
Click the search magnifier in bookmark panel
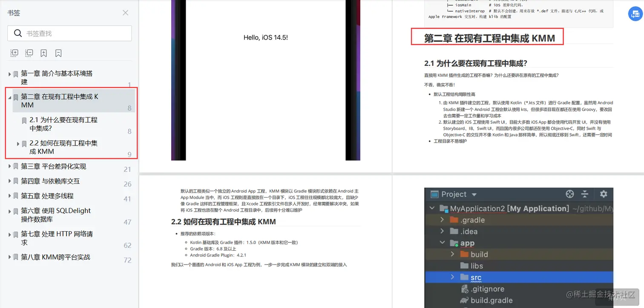click(17, 33)
